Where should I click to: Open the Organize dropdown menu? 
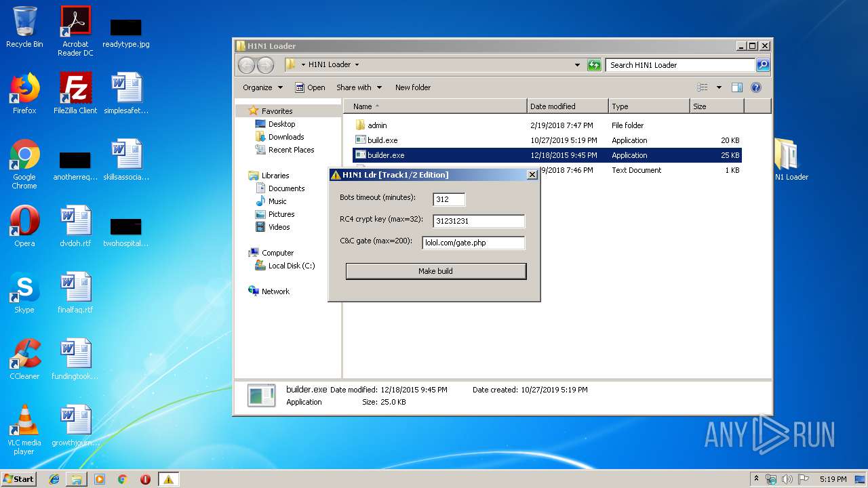(x=262, y=87)
